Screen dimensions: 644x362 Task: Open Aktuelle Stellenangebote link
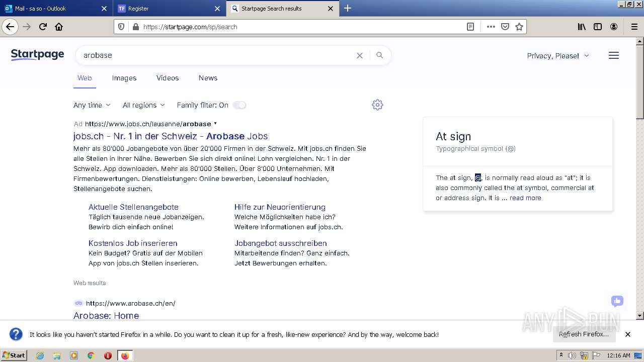click(133, 207)
